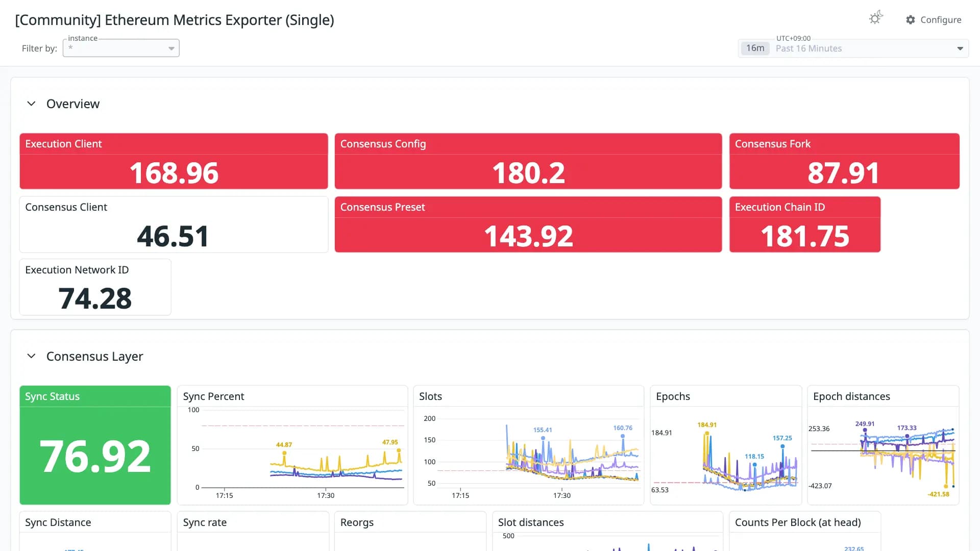Click the 47.95 peak label in Sync Percent

click(390, 442)
